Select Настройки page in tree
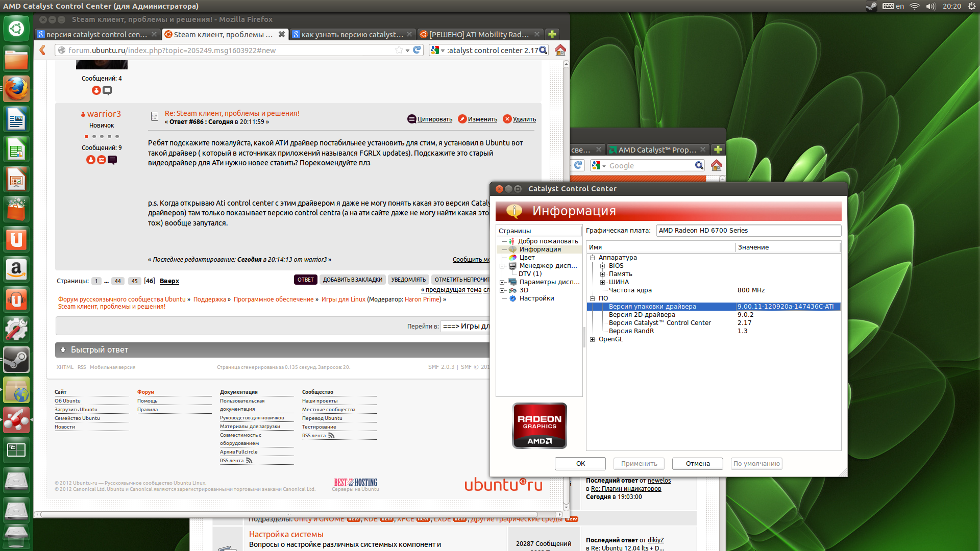Image resolution: width=980 pixels, height=551 pixels. pyautogui.click(x=536, y=298)
